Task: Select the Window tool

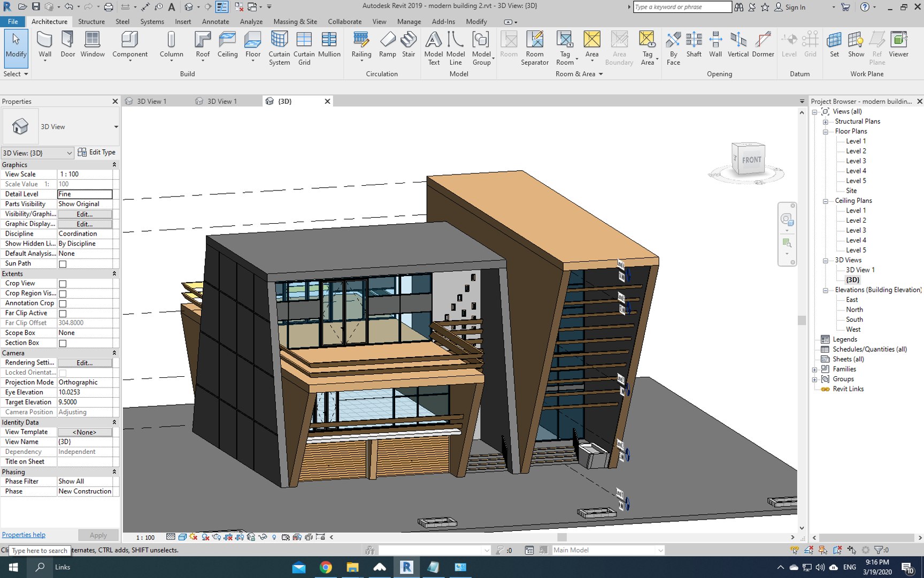Action: click(93, 45)
